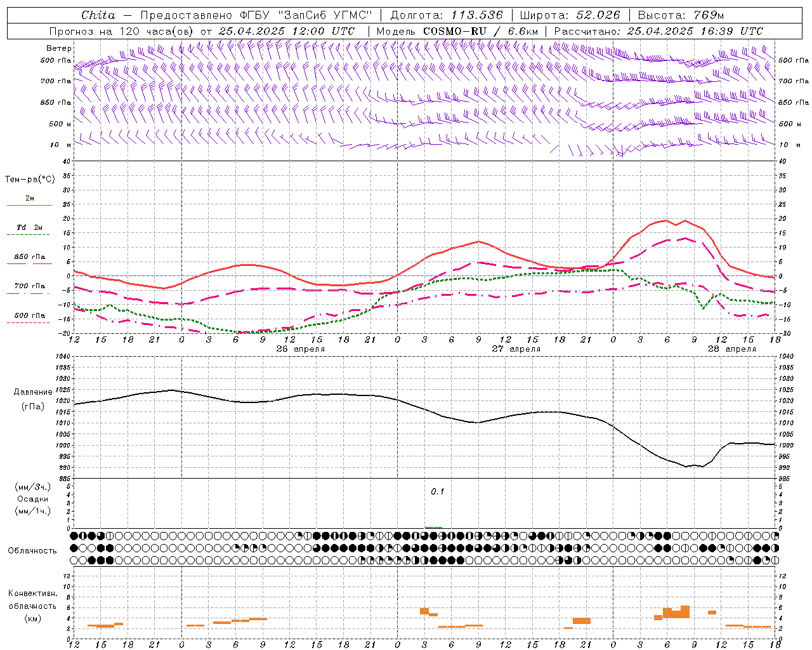Click the "(мм/3ч.)" precipitation unit label
Screen dimensions: 812x650
pos(33,487)
